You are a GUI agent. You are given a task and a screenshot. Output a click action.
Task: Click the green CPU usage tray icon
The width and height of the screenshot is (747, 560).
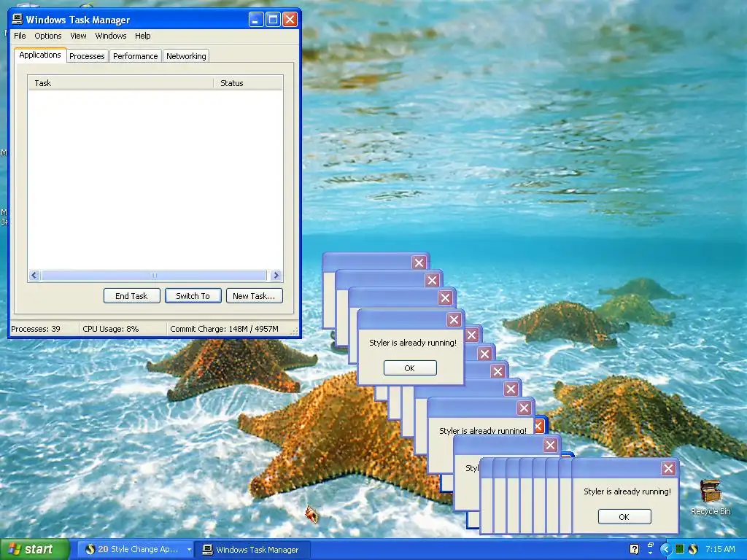click(680, 550)
